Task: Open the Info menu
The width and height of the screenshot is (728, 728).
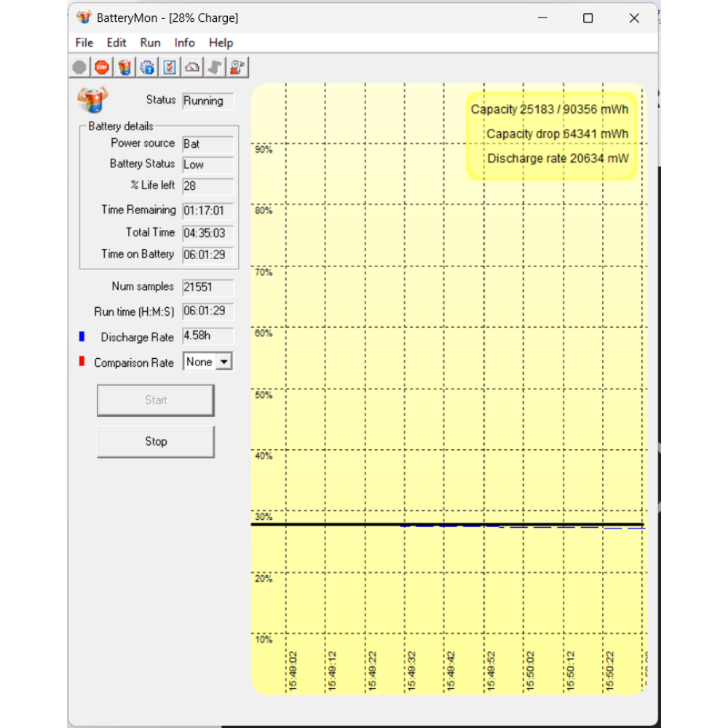Action: coord(184,43)
